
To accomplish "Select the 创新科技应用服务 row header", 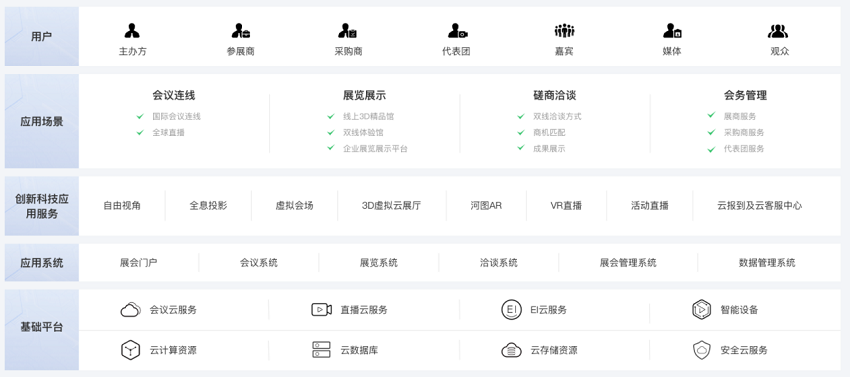I will 42,206.
